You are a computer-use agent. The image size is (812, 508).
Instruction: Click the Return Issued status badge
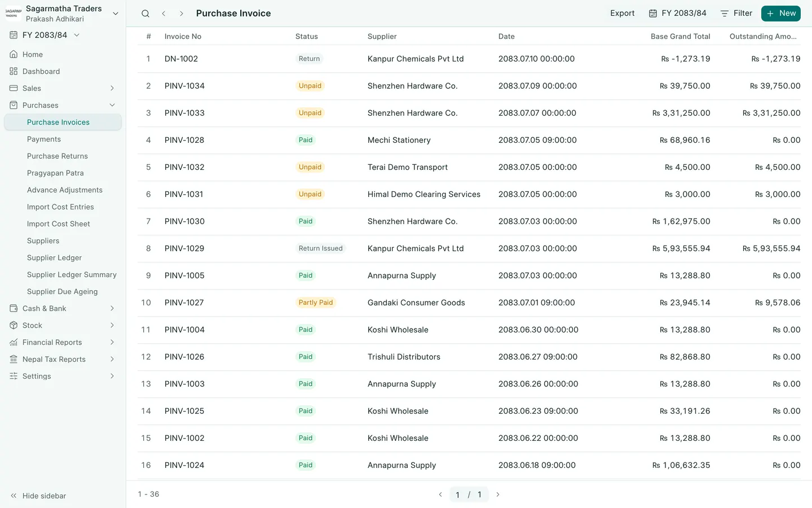(320, 248)
